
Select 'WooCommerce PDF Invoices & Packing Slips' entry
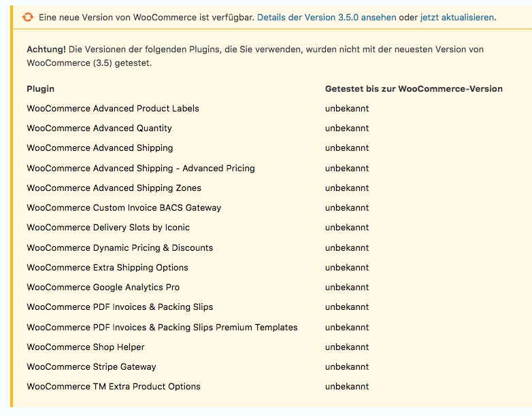tap(120, 307)
